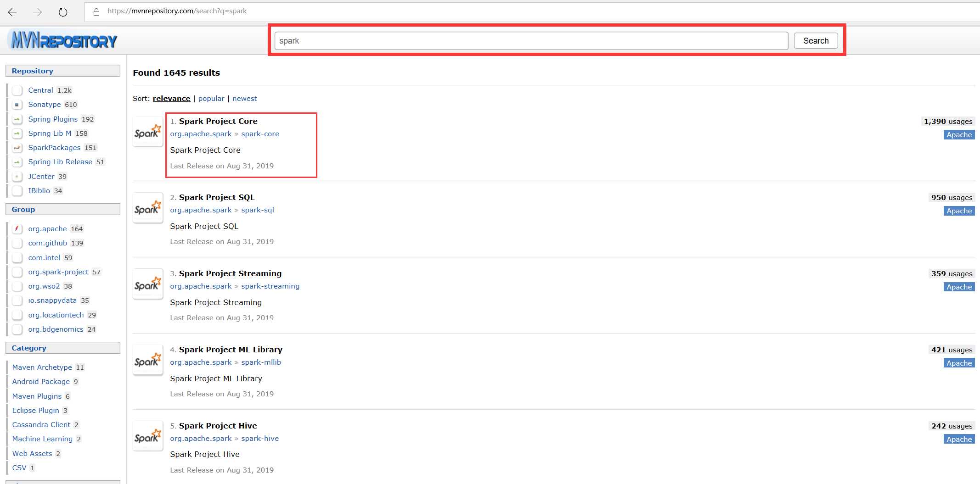The image size is (980, 484).
Task: Open the spark-core artifact link
Action: [260, 134]
